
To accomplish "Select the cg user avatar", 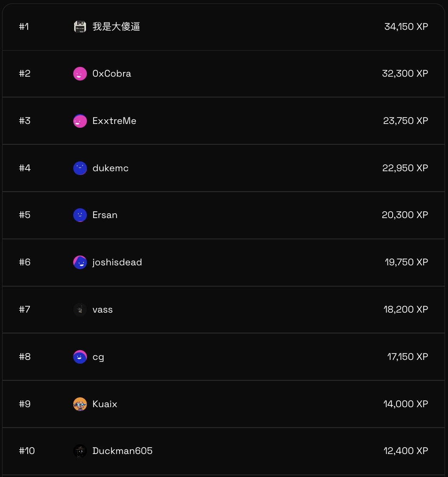I will (x=80, y=357).
